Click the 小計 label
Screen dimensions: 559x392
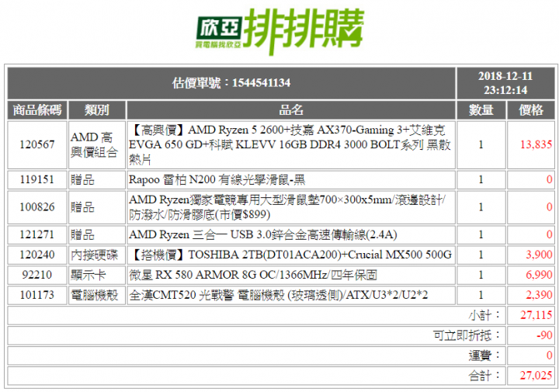coord(484,315)
